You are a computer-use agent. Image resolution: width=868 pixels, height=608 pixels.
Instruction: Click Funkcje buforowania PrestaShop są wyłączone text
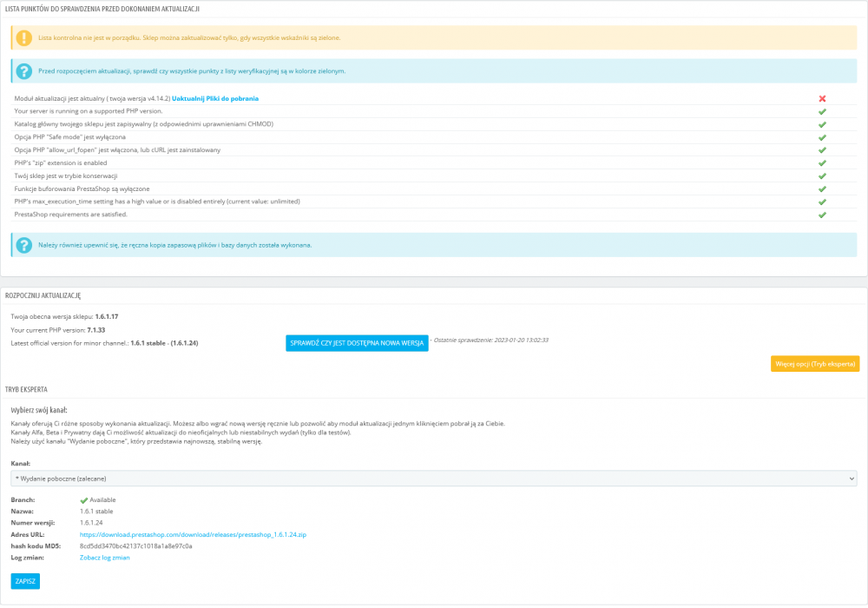pyautogui.click(x=82, y=188)
